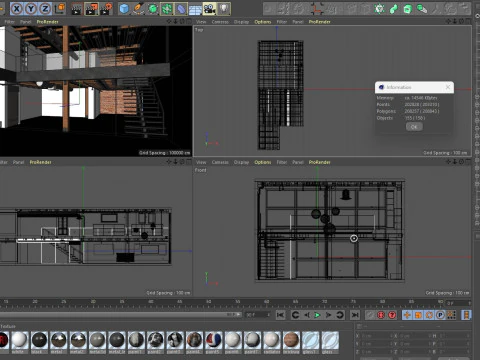Click the Front viewport zoom icon

455,162
